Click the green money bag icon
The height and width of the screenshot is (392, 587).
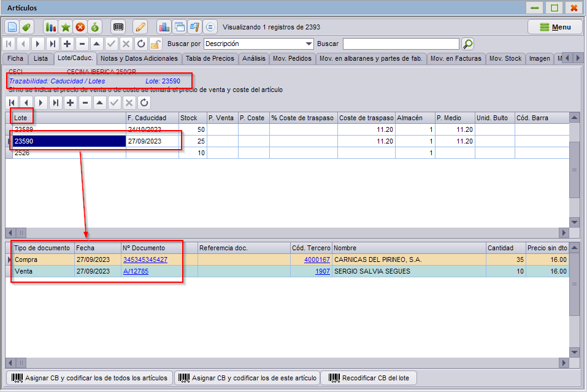[95, 27]
